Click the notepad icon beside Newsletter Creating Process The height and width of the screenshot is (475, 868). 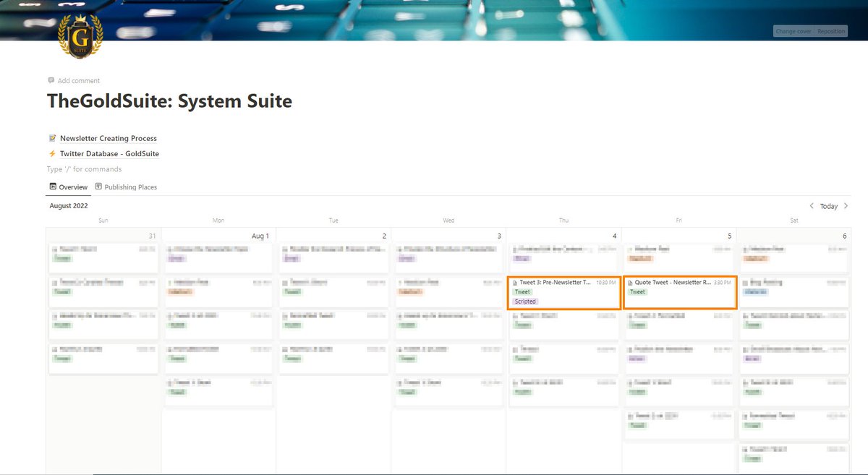point(52,138)
